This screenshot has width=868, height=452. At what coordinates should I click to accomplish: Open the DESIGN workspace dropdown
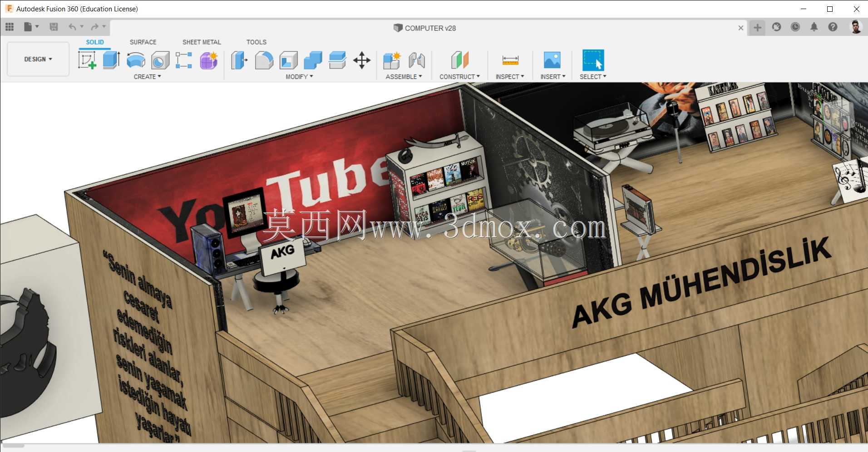38,59
